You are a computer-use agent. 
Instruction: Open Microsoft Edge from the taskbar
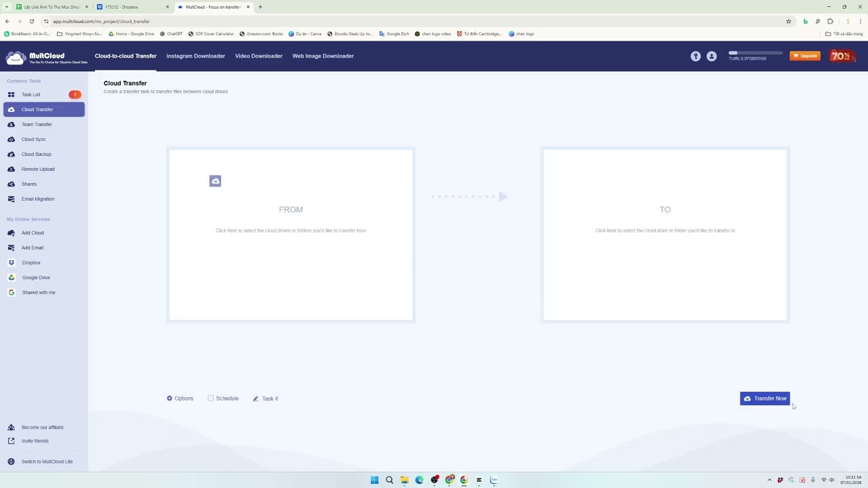pyautogui.click(x=419, y=480)
